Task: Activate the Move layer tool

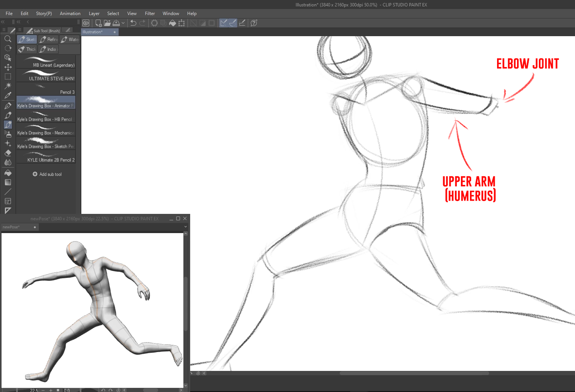Action: click(8, 67)
